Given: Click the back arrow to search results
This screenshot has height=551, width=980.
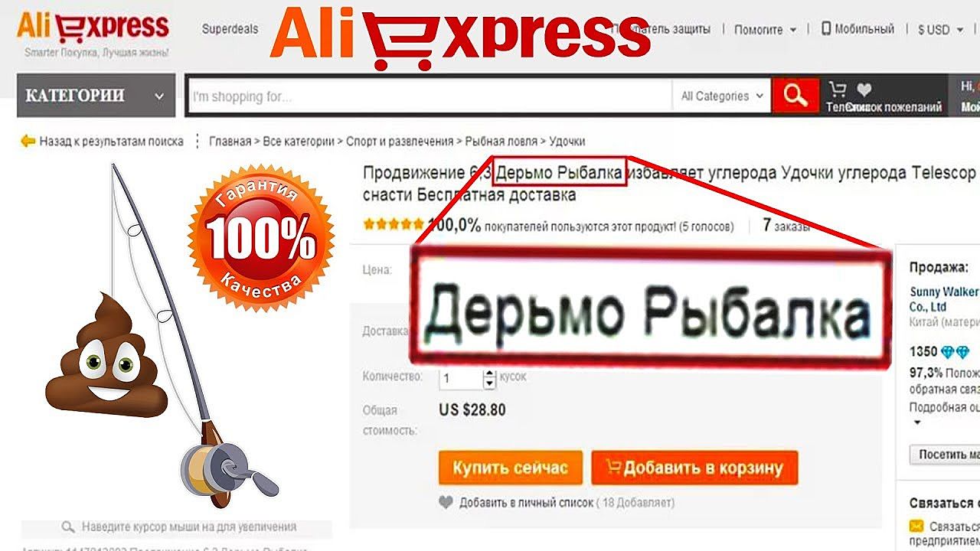Looking at the screenshot, I should tap(28, 141).
